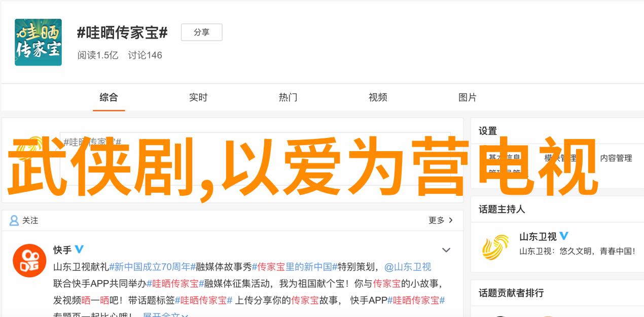Click the blue verified badge next to 快手

click(80, 250)
